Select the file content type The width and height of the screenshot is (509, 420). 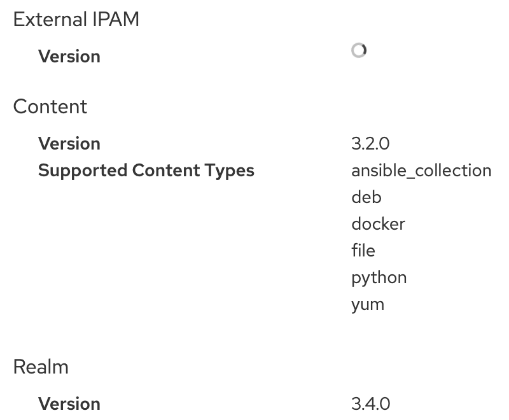click(363, 251)
